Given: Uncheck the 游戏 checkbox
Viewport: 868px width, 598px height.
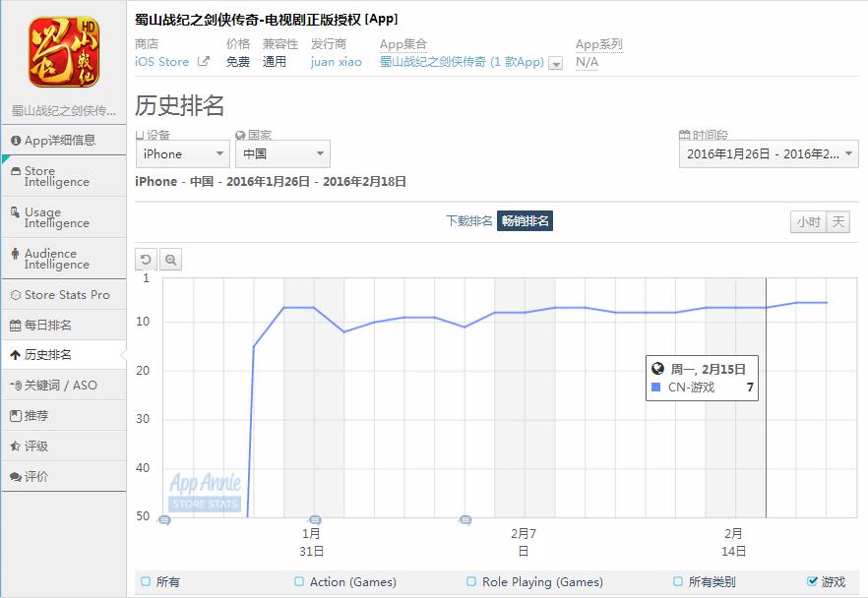Looking at the screenshot, I should point(812,581).
